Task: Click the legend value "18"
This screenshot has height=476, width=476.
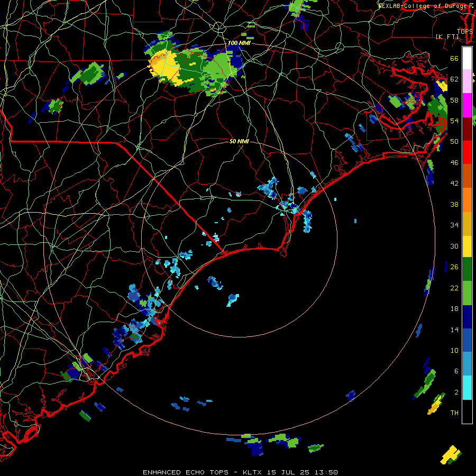Action: [454, 309]
